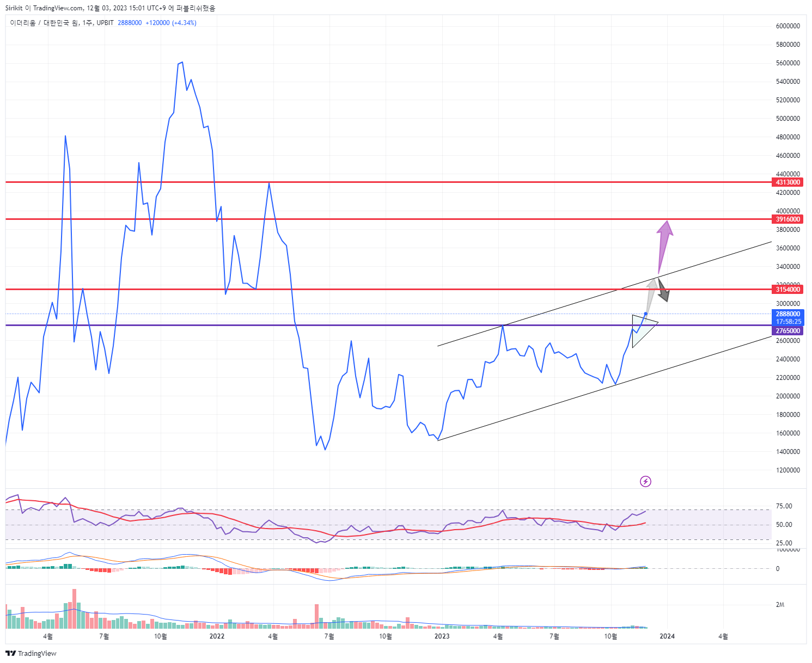The width and height of the screenshot is (812, 663).
Task: Click the 5000000 price axis label
Action: pos(788,119)
